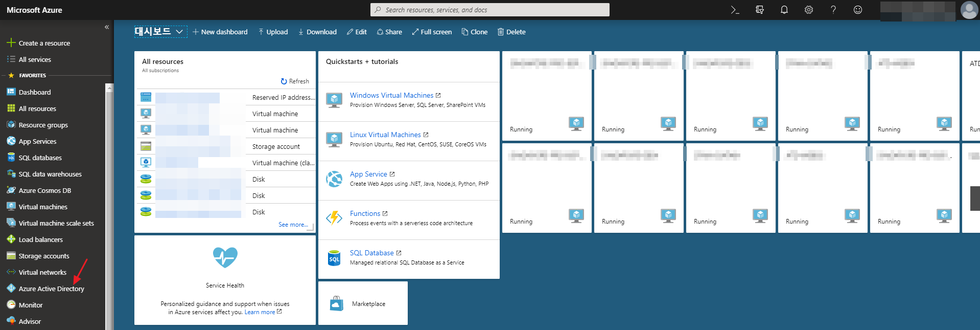Refresh the All resources list
This screenshot has width=980, height=330.
[x=295, y=81]
